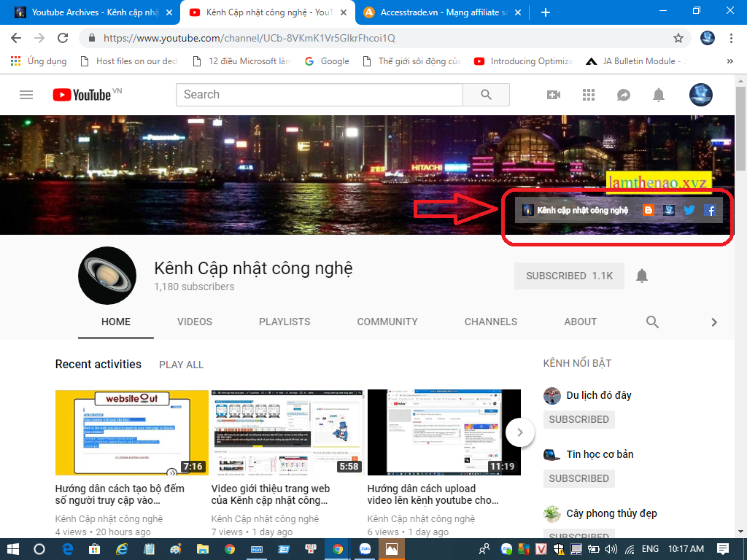
Task: Expand channel tabs with right chevron
Action: pyautogui.click(x=714, y=322)
